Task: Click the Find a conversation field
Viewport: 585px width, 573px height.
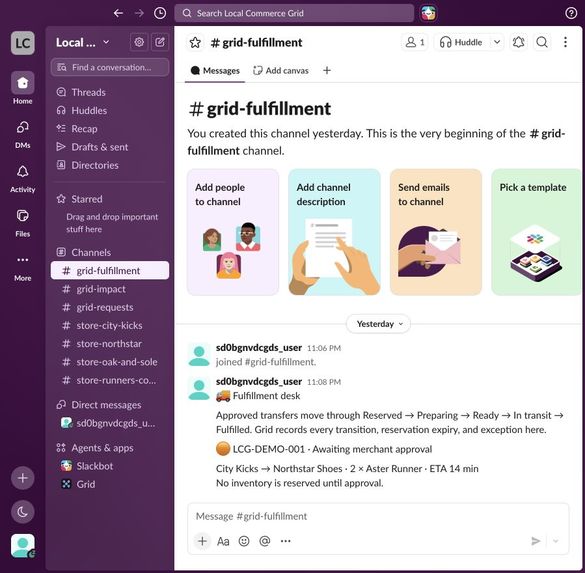Action: [110, 68]
